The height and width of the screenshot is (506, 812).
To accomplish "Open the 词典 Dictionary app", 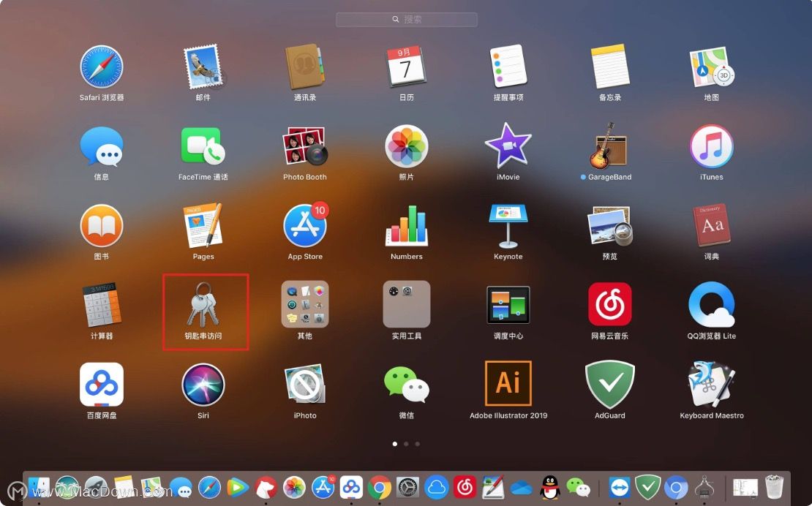I will (712, 226).
